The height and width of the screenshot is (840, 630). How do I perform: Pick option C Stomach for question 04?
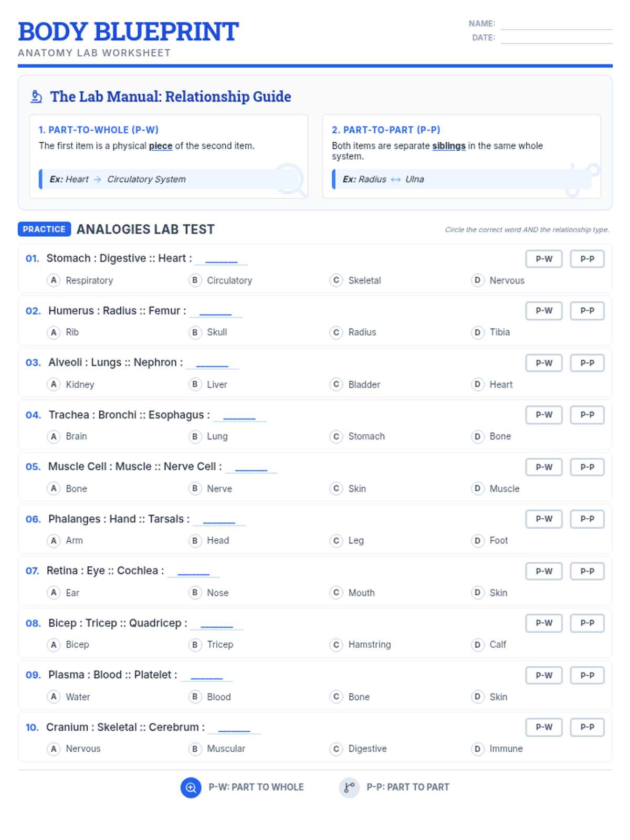(358, 436)
